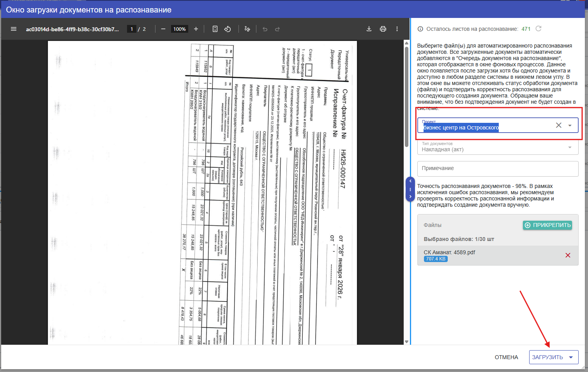Click the info icon beside remaining sheets
The width and height of the screenshot is (588, 372).
tap(420, 29)
